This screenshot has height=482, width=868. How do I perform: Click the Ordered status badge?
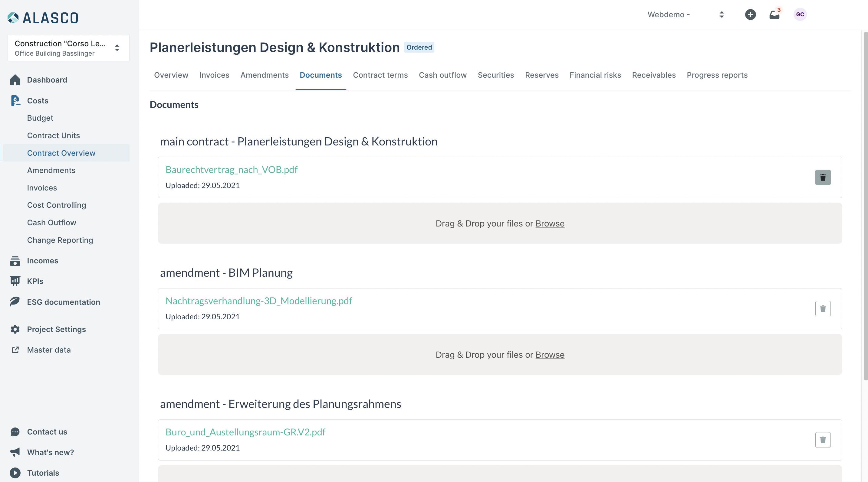click(419, 47)
